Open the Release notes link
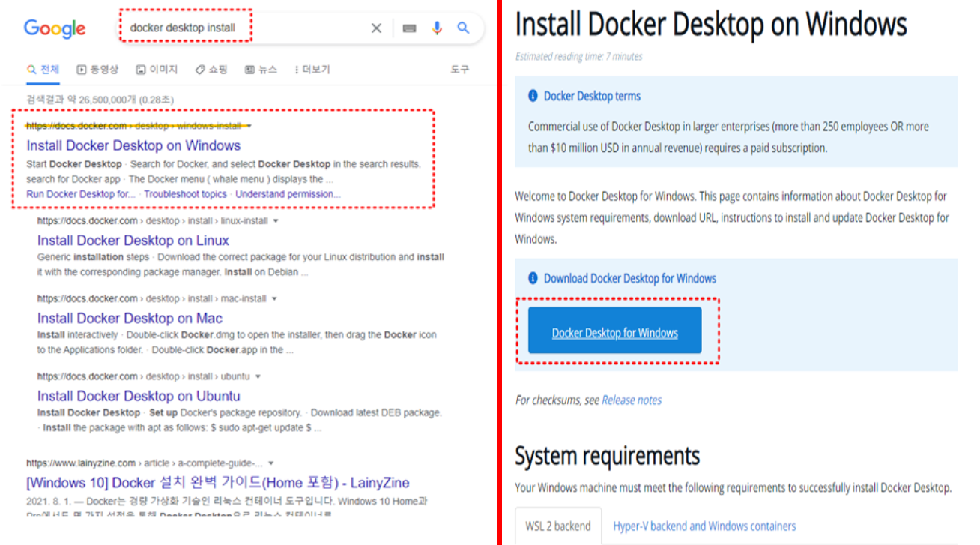 (632, 400)
